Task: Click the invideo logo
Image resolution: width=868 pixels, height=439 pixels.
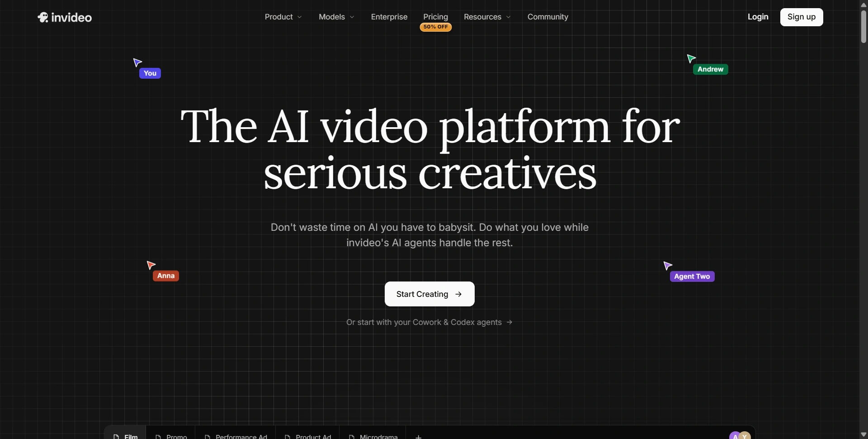Action: (x=65, y=17)
